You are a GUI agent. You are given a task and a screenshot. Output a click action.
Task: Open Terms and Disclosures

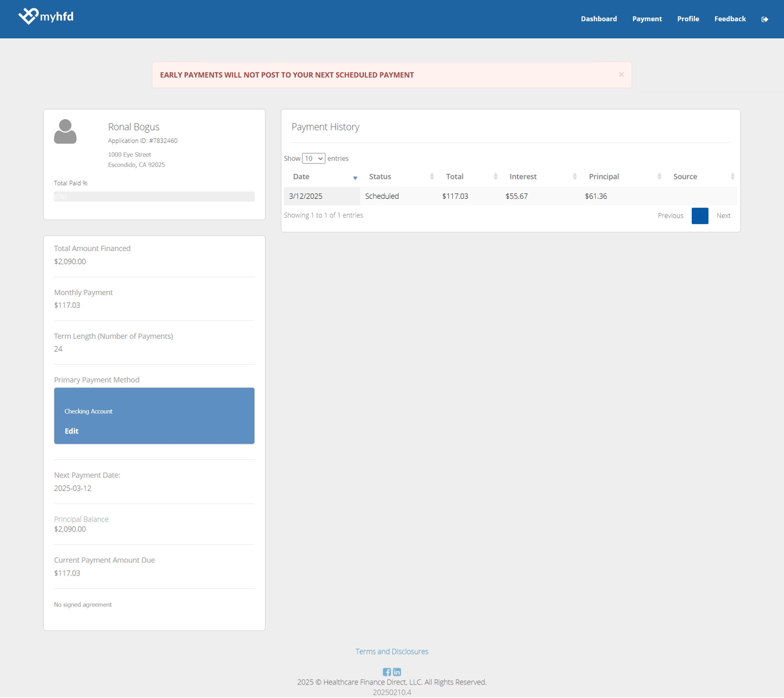tap(391, 651)
